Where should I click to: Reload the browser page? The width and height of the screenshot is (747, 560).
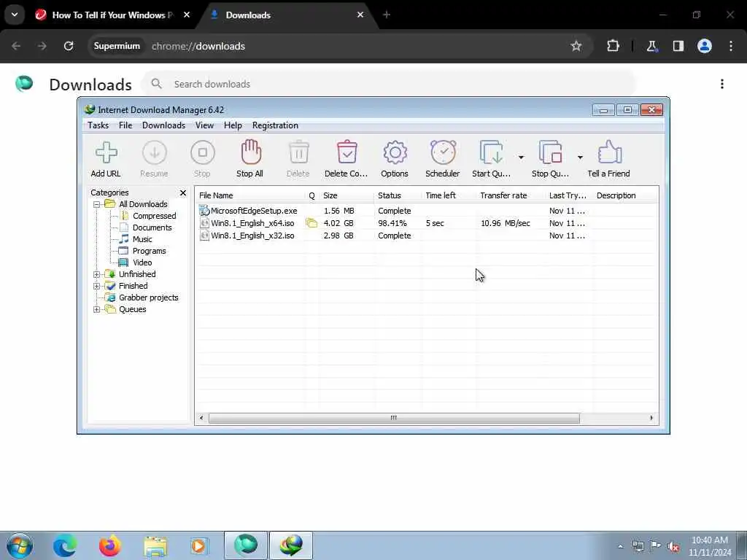69,46
